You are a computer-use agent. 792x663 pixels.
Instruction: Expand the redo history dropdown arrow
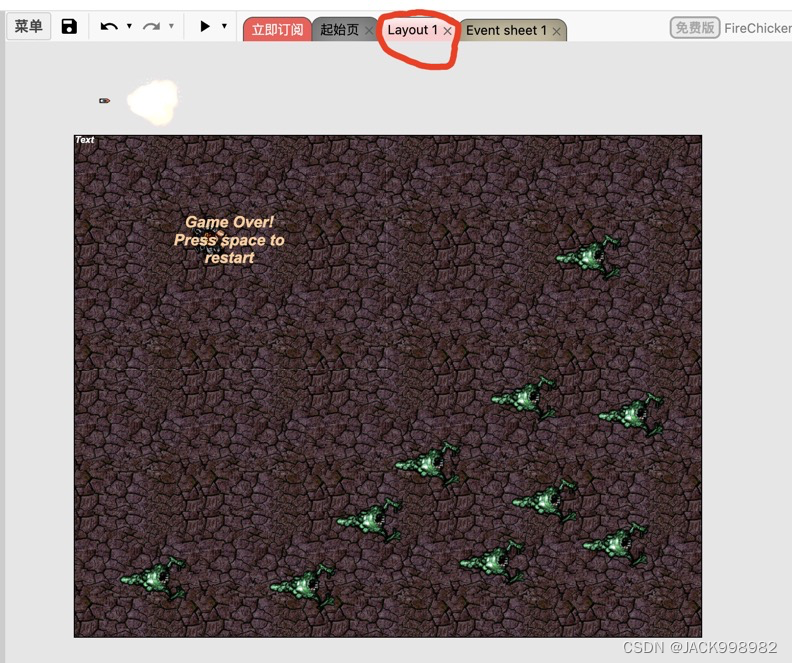pyautogui.click(x=171, y=26)
